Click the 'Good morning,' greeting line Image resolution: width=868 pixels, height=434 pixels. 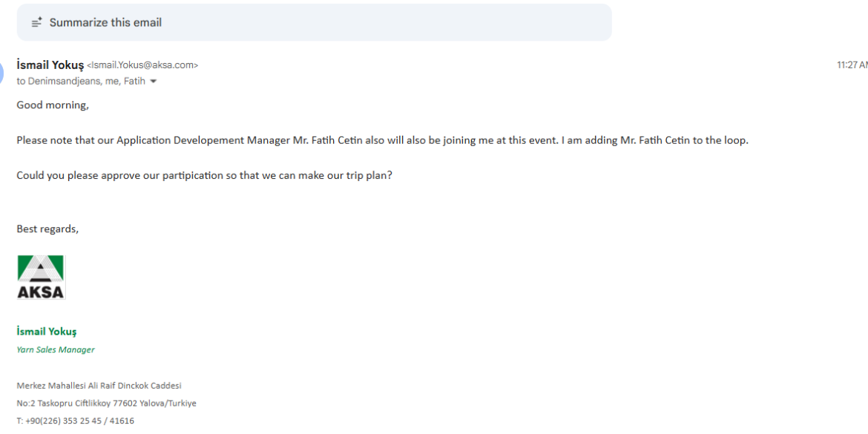53,105
